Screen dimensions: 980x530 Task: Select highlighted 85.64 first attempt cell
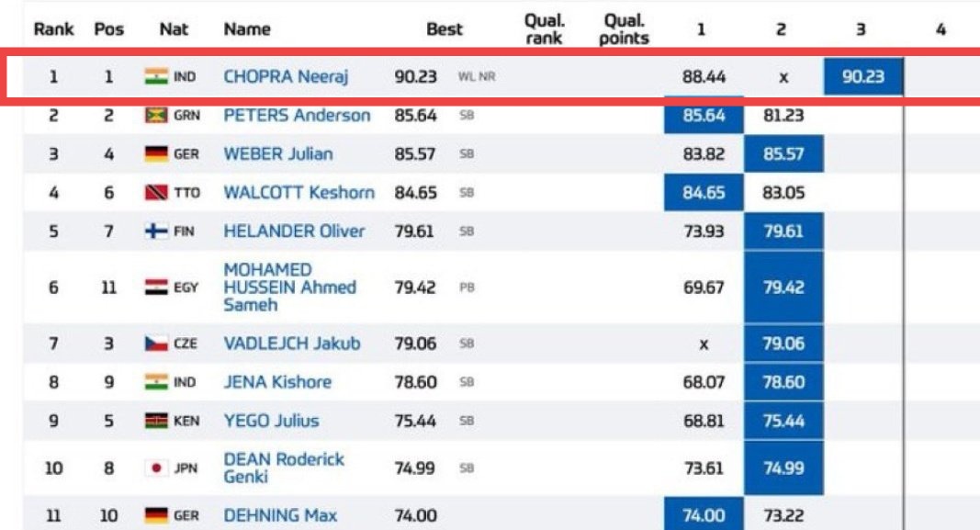[704, 116]
